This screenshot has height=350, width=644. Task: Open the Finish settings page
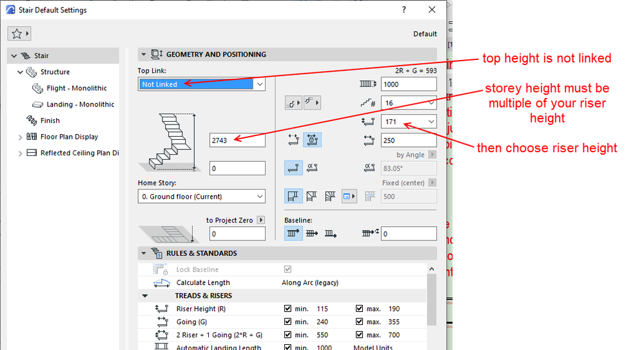(50, 121)
